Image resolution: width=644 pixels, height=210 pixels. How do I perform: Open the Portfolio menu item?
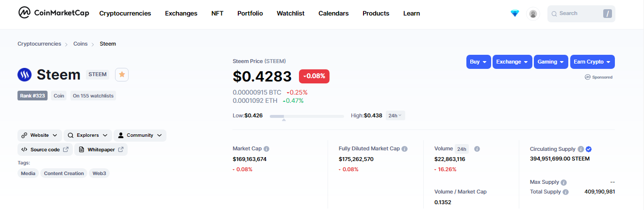point(250,14)
